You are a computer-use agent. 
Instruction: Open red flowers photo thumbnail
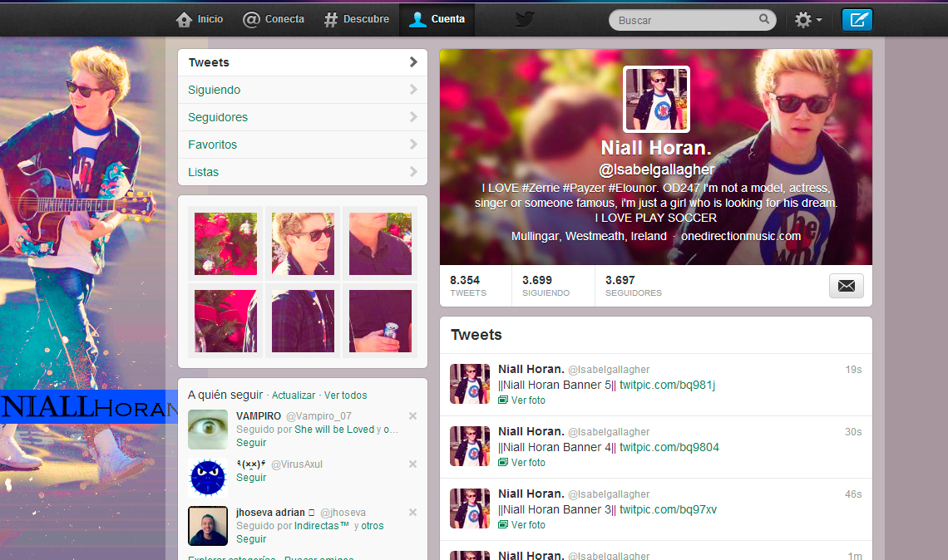coord(225,243)
